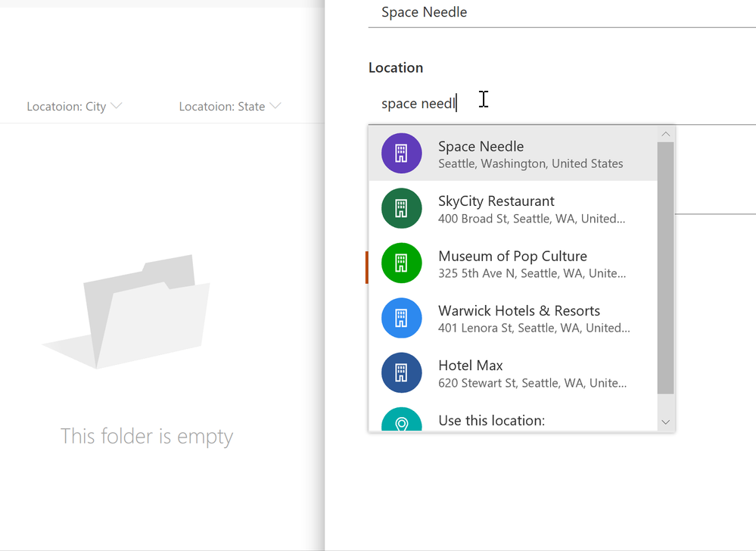Click the empty folder illustration

(126, 311)
